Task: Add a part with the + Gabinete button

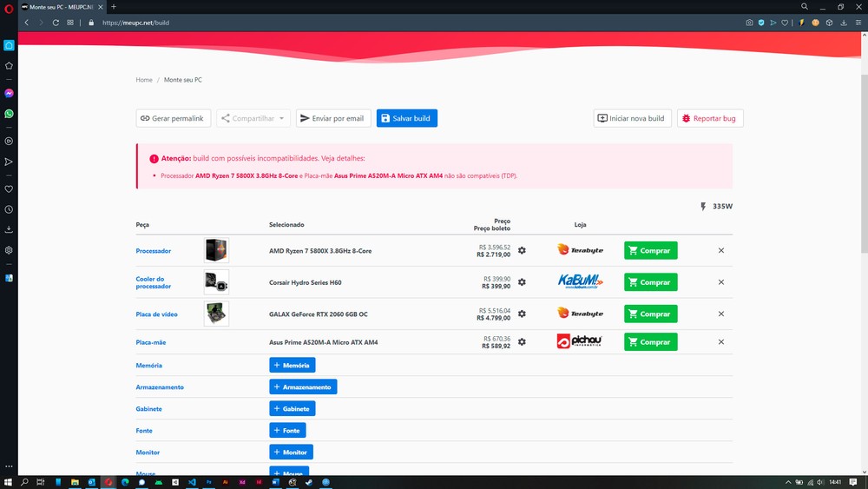Action: (x=293, y=408)
